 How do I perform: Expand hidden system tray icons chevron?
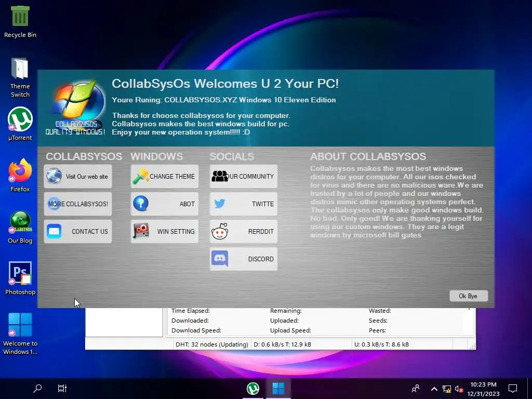point(434,389)
